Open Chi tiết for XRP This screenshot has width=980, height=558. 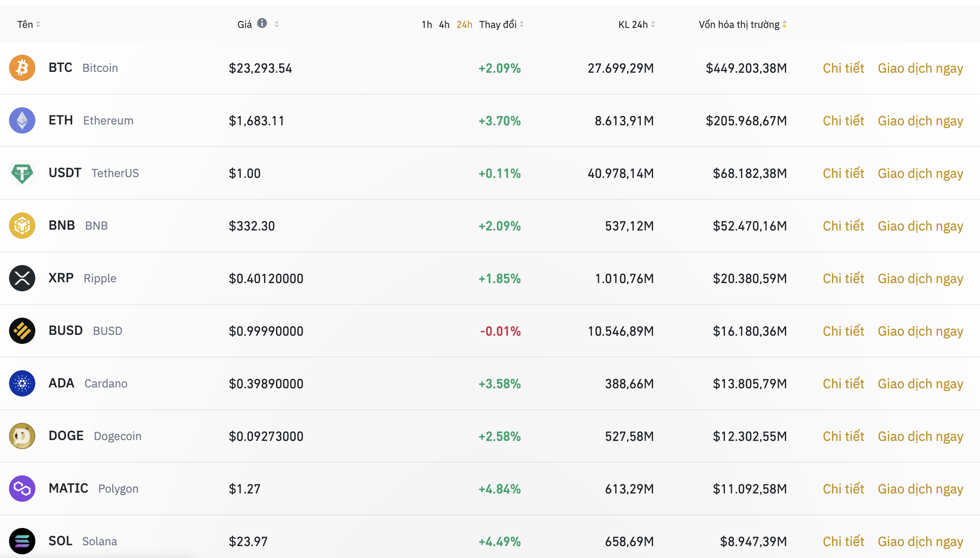843,278
